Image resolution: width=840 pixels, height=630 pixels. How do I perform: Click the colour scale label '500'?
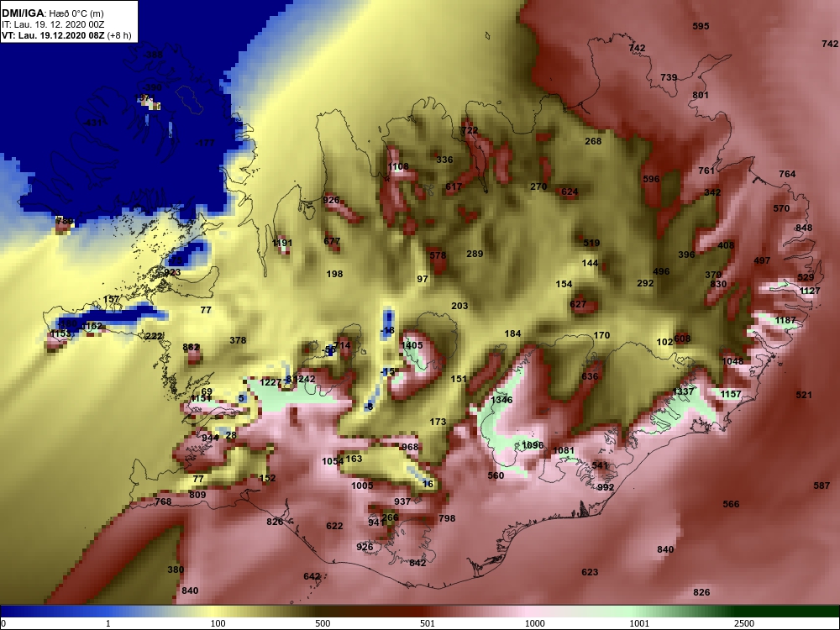point(323,623)
